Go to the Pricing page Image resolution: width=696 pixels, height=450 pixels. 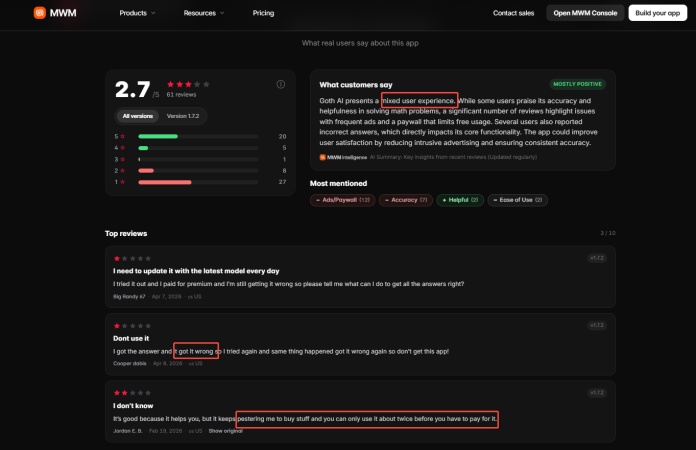click(x=263, y=13)
